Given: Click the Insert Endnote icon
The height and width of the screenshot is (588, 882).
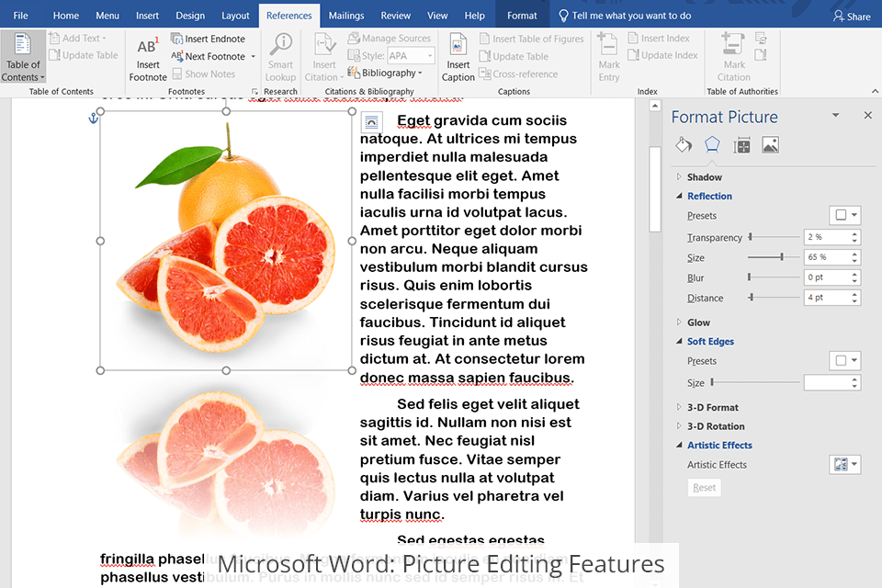Looking at the screenshot, I should click(178, 39).
